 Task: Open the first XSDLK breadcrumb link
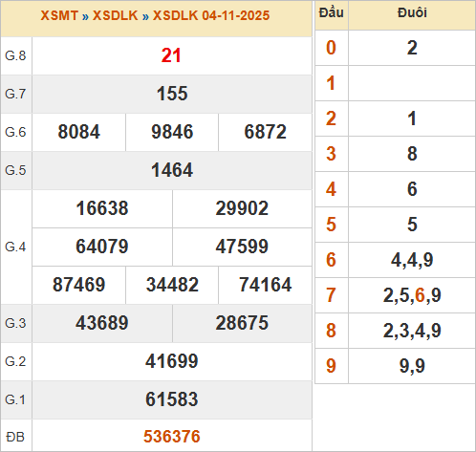115,15
